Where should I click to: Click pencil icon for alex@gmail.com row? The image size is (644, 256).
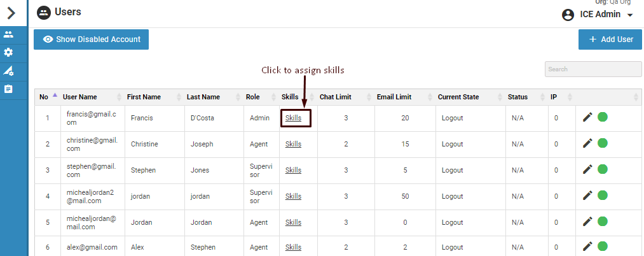coord(587,246)
